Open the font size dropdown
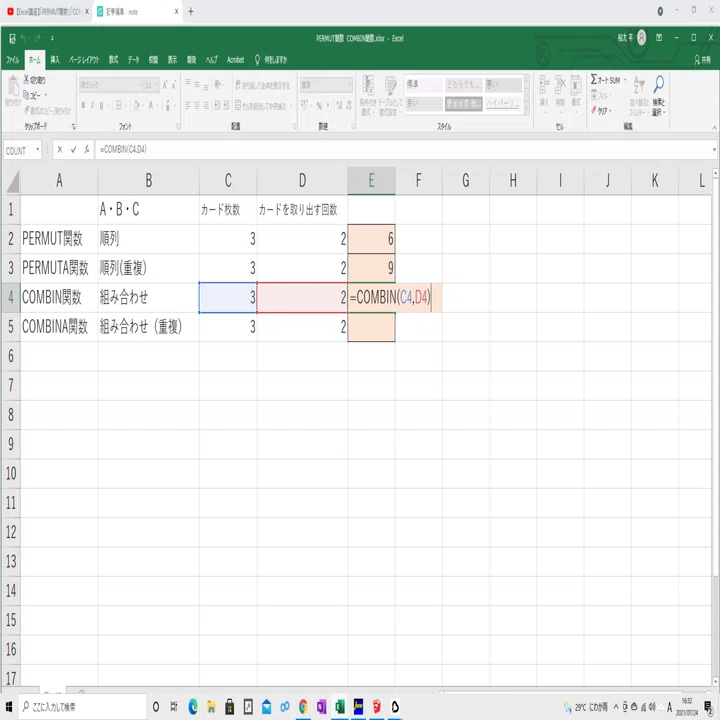The height and width of the screenshot is (720, 720). 157,85
